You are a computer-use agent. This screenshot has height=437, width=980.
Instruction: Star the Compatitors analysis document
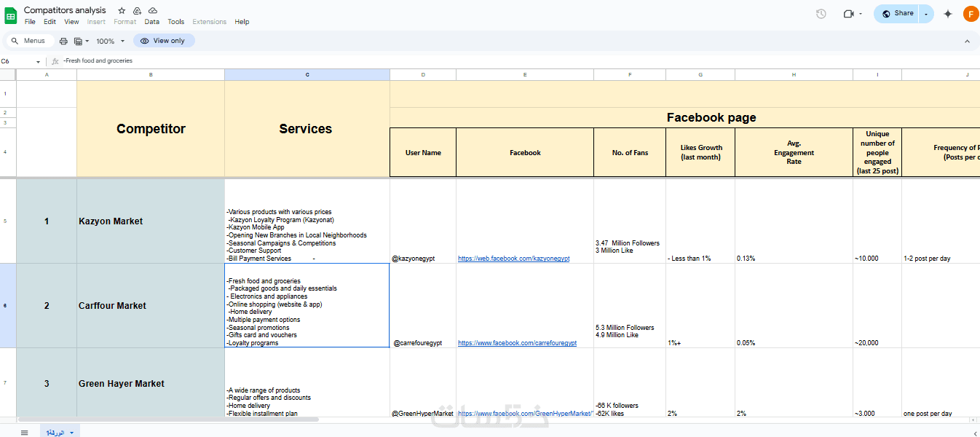[x=122, y=10]
